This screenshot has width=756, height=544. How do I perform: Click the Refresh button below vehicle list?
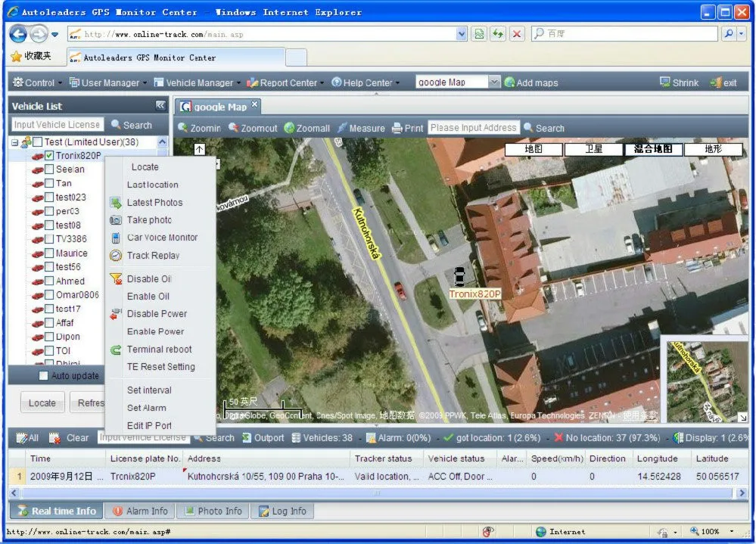pyautogui.click(x=88, y=403)
